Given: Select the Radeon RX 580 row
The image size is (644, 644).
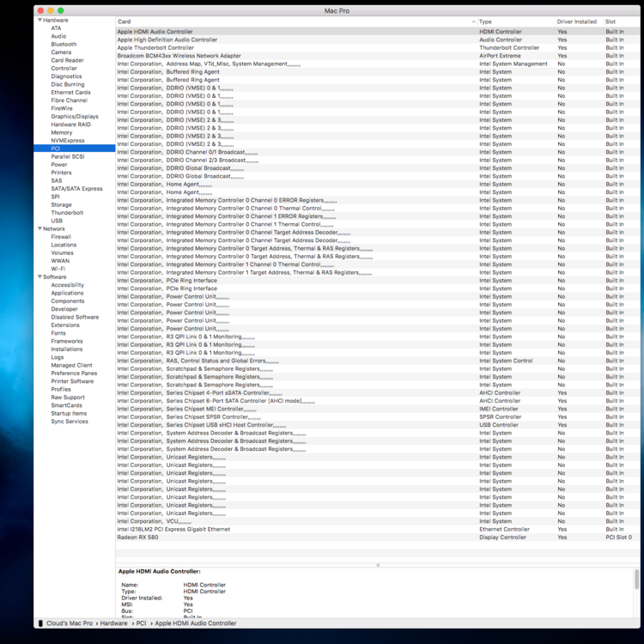Looking at the screenshot, I should [378, 538].
